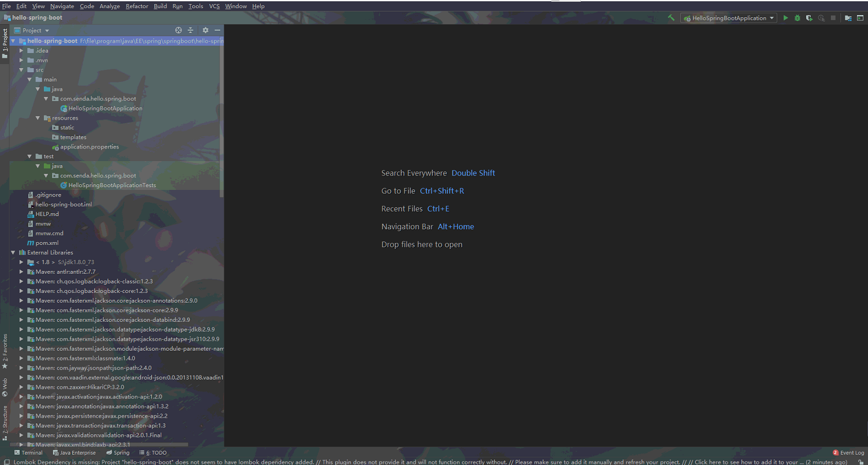Select Maven: javax.validation:validation-api:2.0.1.Final
This screenshot has width=868, height=465.
coord(94,435)
